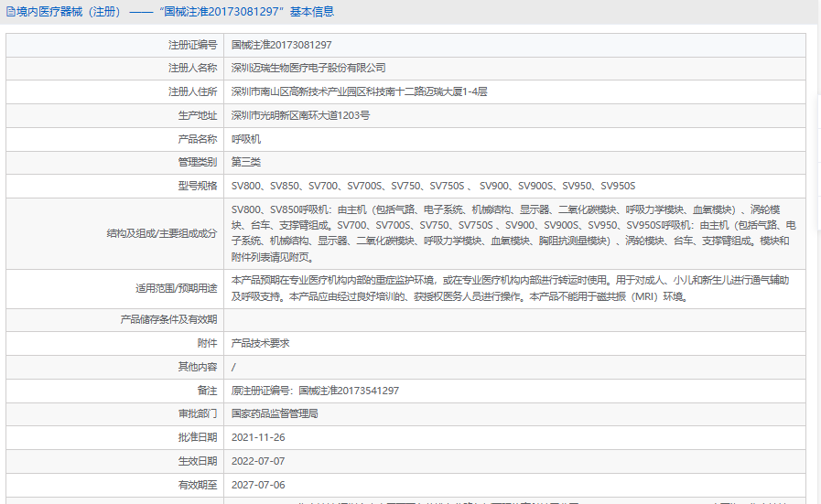Click product name value 呼吸机
The image size is (821, 504).
(x=246, y=139)
